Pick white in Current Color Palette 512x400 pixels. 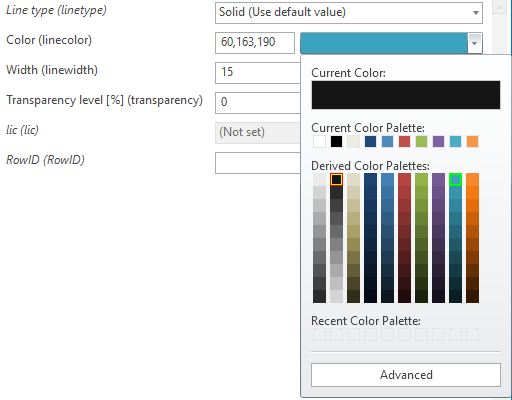(x=319, y=142)
